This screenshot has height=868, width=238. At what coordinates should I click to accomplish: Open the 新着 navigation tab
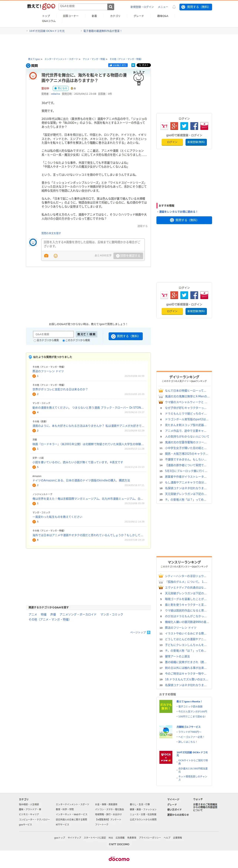94,16
